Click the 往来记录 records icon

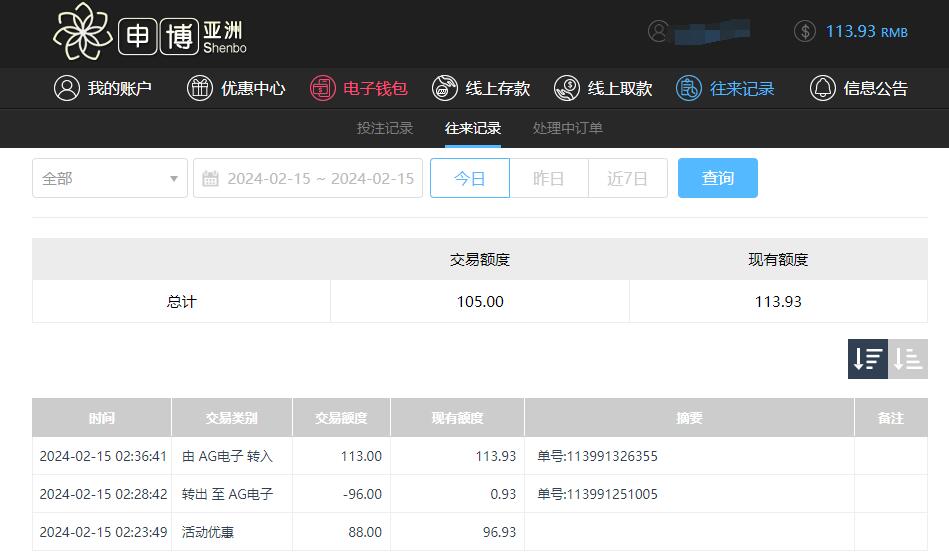point(689,88)
